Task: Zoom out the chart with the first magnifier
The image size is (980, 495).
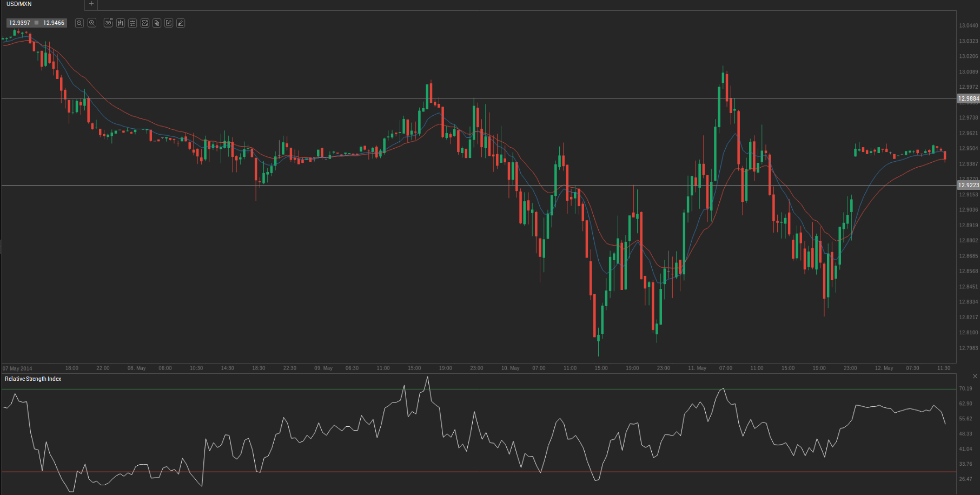Action: (x=80, y=23)
